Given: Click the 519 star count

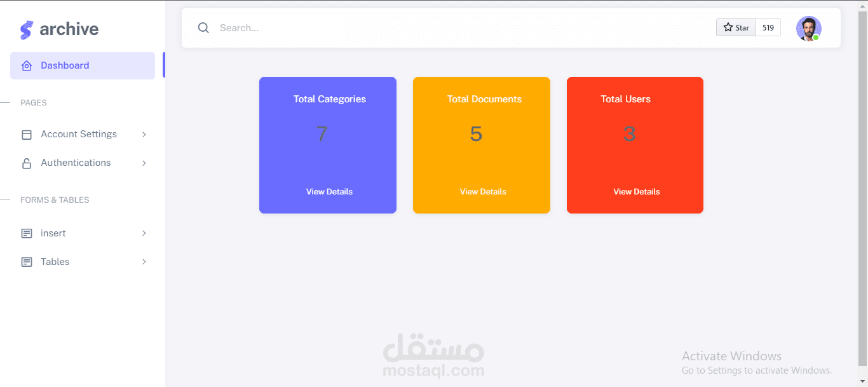Looking at the screenshot, I should click(768, 27).
